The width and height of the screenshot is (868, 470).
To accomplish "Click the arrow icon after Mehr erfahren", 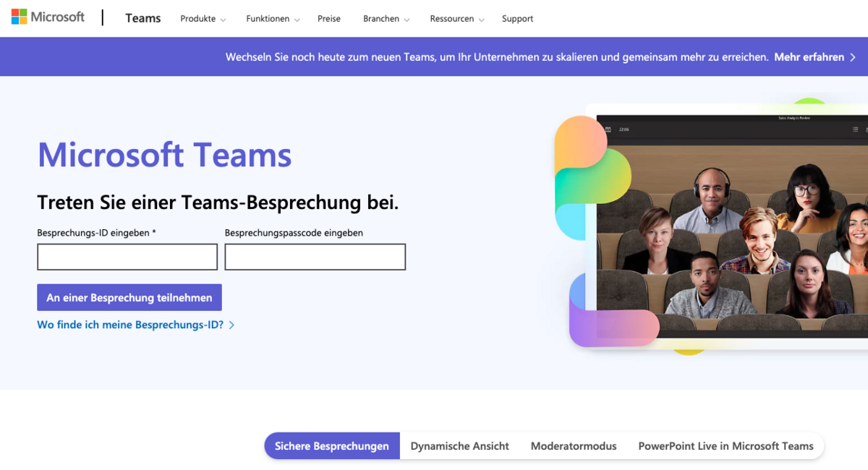I will 853,57.
